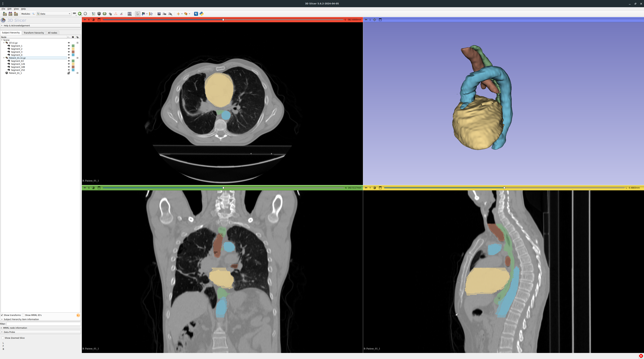Click the Volume Rendering module icon
This screenshot has height=359, width=644.
click(x=99, y=14)
